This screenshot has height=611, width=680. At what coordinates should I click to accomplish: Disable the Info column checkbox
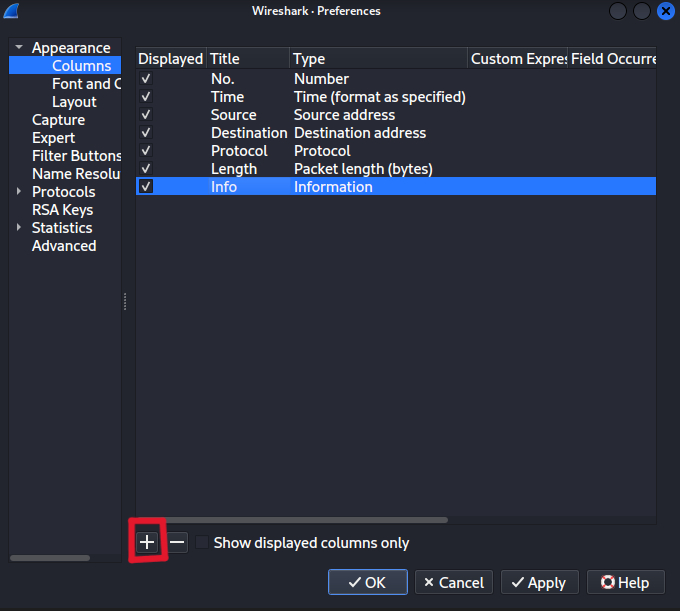click(x=146, y=187)
